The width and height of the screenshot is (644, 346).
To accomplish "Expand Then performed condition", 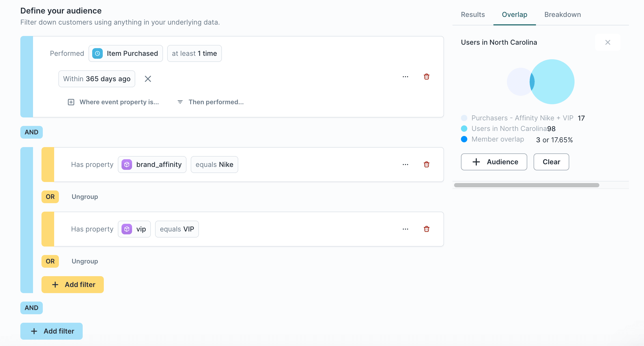I will point(211,102).
